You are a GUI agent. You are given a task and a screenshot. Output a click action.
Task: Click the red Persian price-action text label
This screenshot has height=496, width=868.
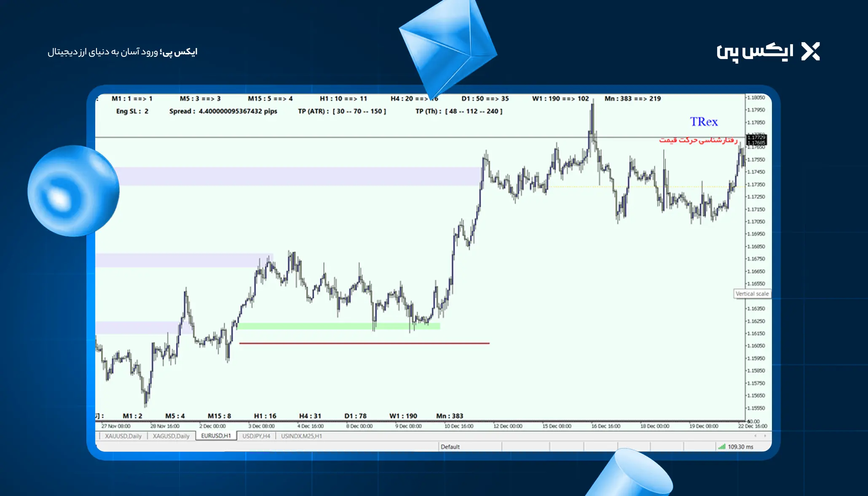coord(698,140)
